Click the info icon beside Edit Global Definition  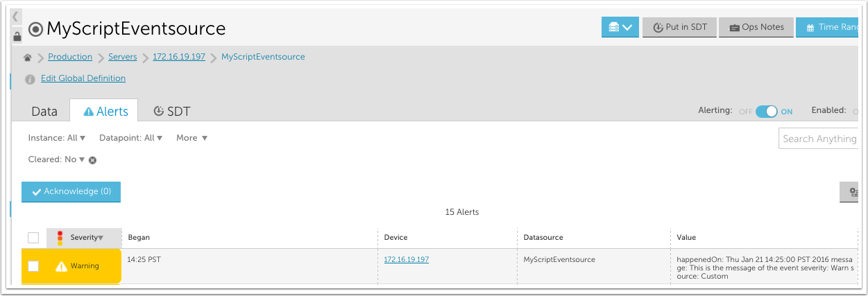30,79
